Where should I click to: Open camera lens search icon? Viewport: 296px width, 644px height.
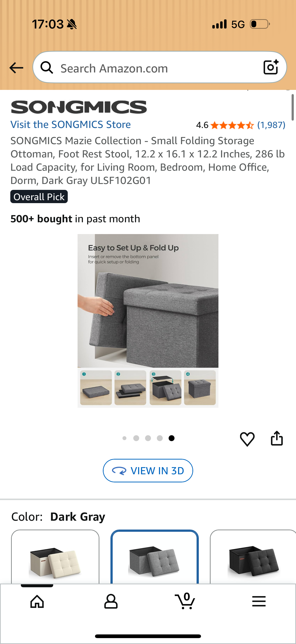271,67
